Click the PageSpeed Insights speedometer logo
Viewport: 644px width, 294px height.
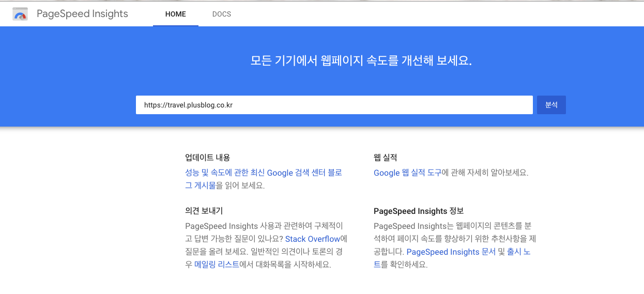tap(20, 14)
